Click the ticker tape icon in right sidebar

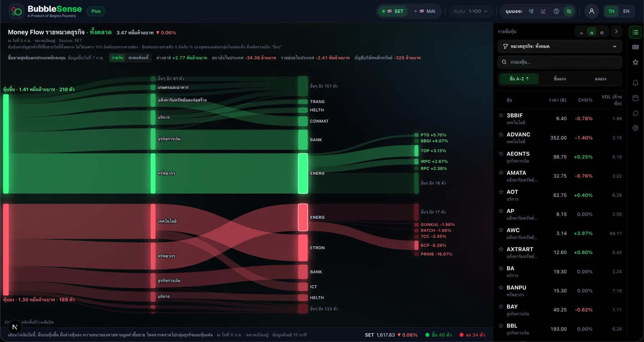point(635,47)
